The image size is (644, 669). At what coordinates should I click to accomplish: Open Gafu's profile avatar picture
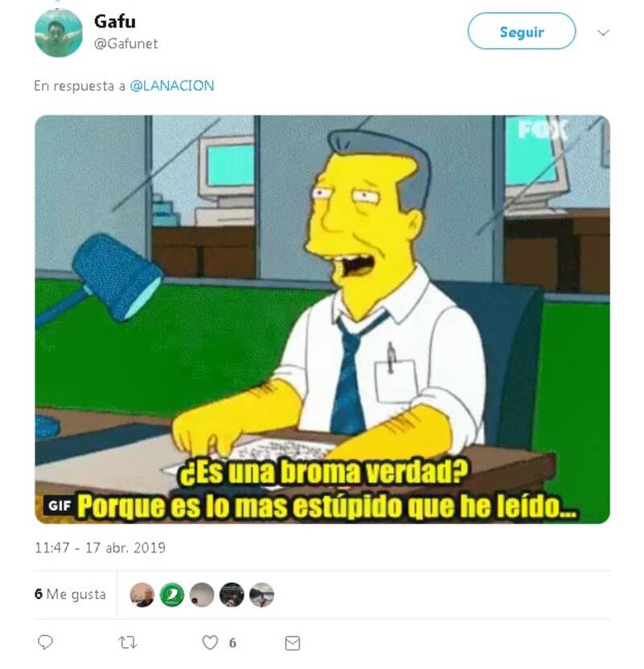59,33
